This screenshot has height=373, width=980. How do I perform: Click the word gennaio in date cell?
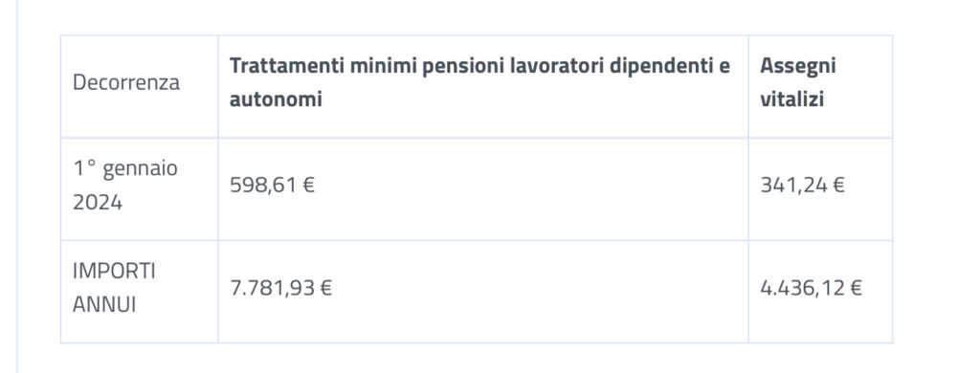pyautogui.click(x=140, y=170)
